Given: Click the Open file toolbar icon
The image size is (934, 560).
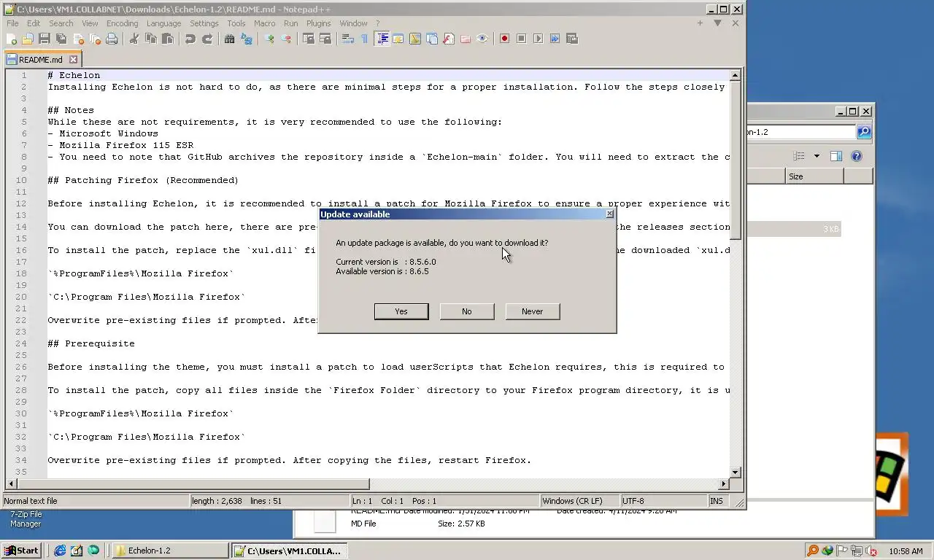Looking at the screenshot, I should (x=28, y=39).
